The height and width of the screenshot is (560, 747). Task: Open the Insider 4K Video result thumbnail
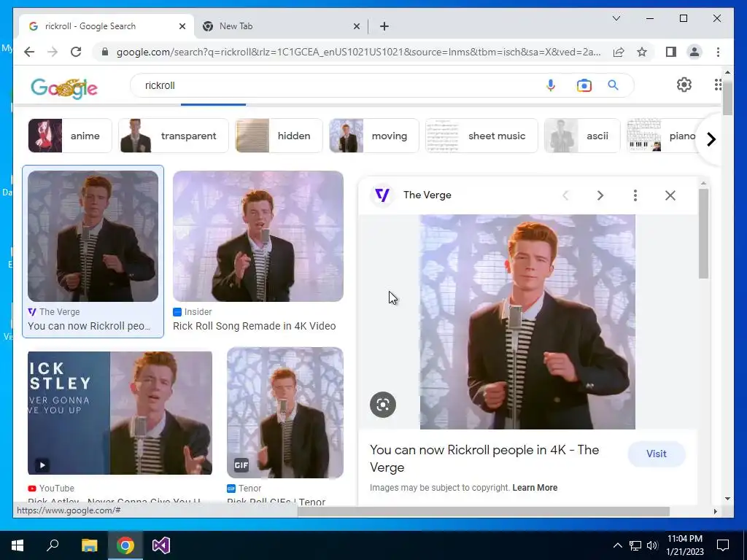tap(258, 236)
